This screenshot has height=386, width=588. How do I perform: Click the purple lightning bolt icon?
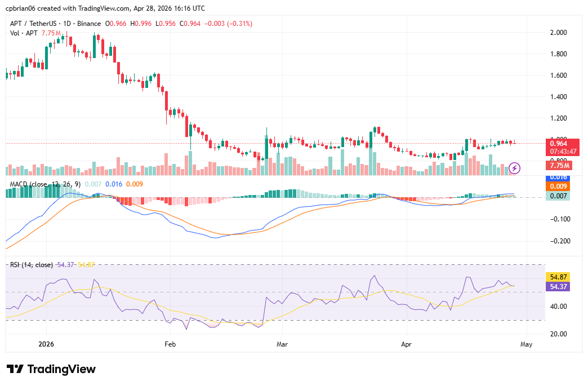[x=514, y=168]
